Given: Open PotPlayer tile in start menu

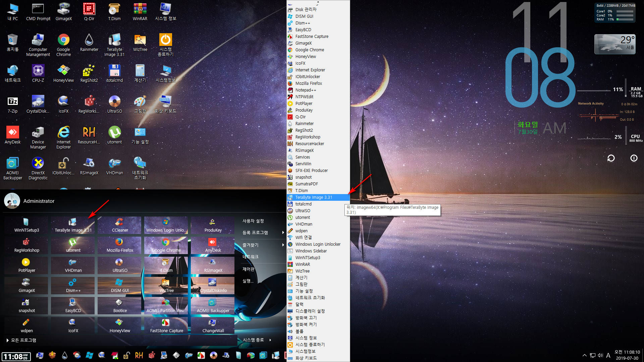Looking at the screenshot, I should pos(26,265).
